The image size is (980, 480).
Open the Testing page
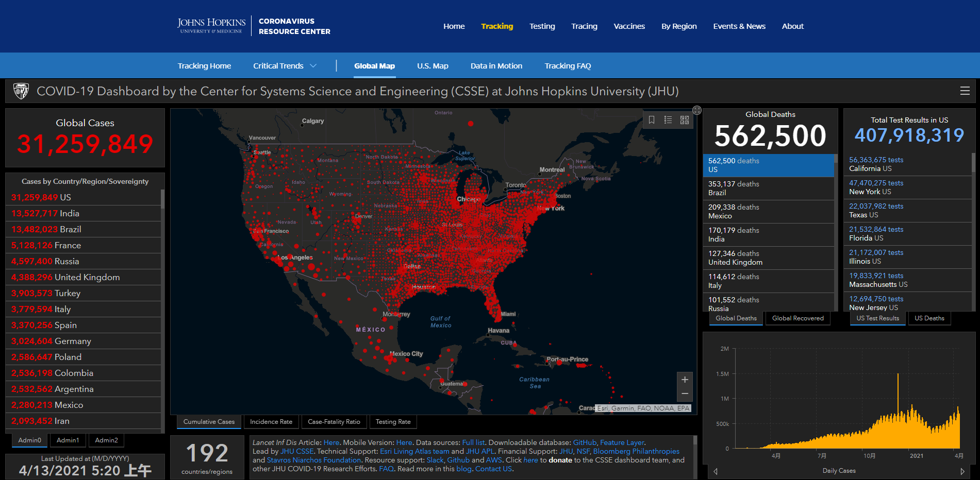coord(542,26)
